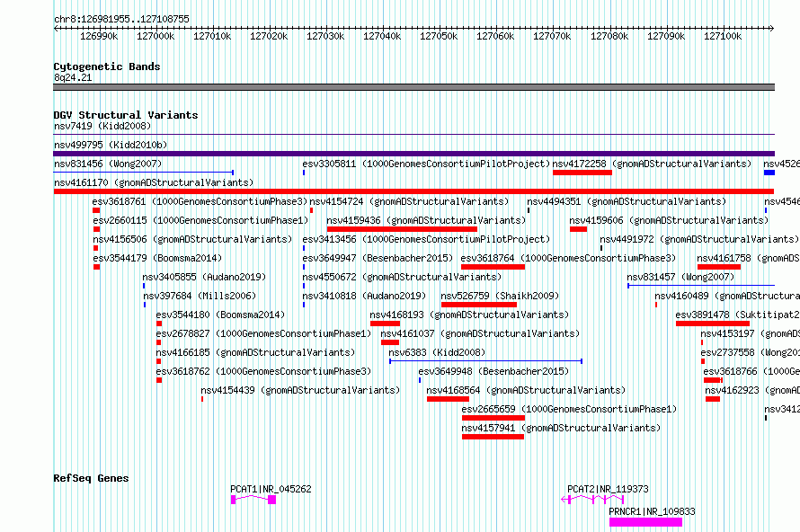Open nsv4491972 variant label

699,239
